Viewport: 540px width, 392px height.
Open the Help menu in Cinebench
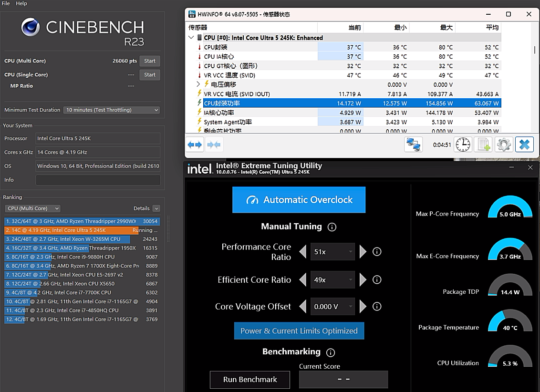(21, 3)
